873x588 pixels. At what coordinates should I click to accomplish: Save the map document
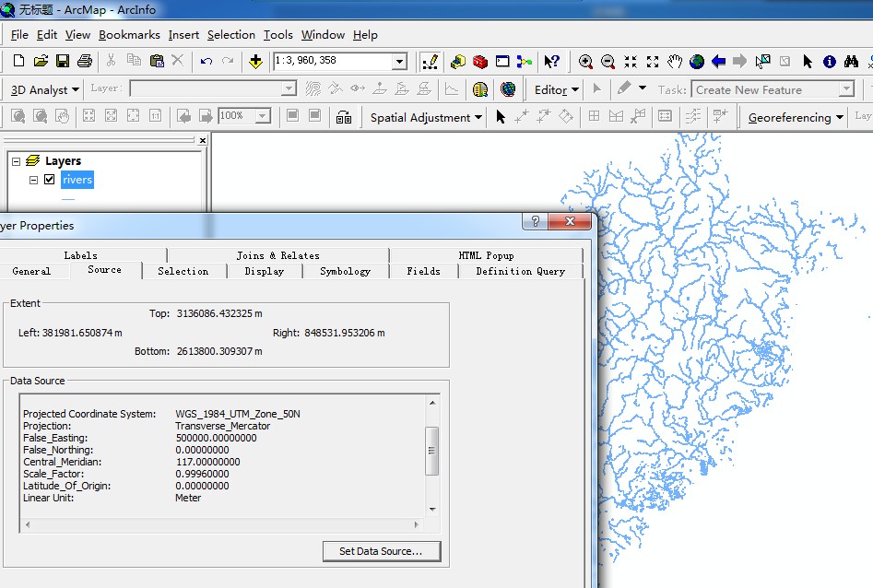pyautogui.click(x=63, y=61)
